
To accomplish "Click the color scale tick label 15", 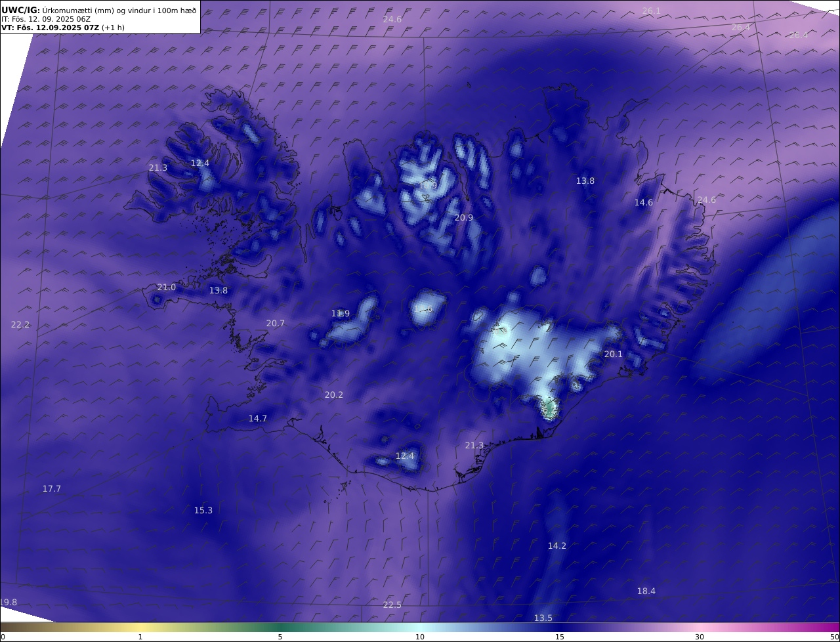I will tap(560, 637).
